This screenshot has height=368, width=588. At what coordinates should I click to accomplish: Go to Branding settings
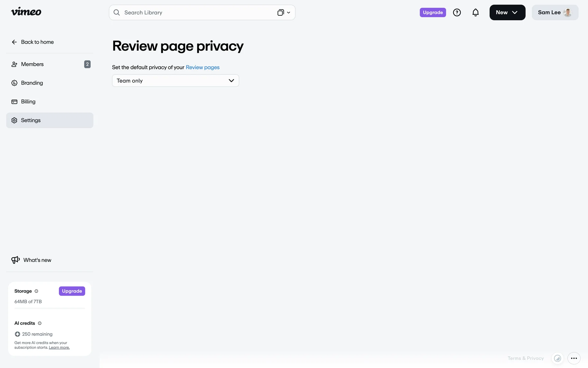[32, 83]
